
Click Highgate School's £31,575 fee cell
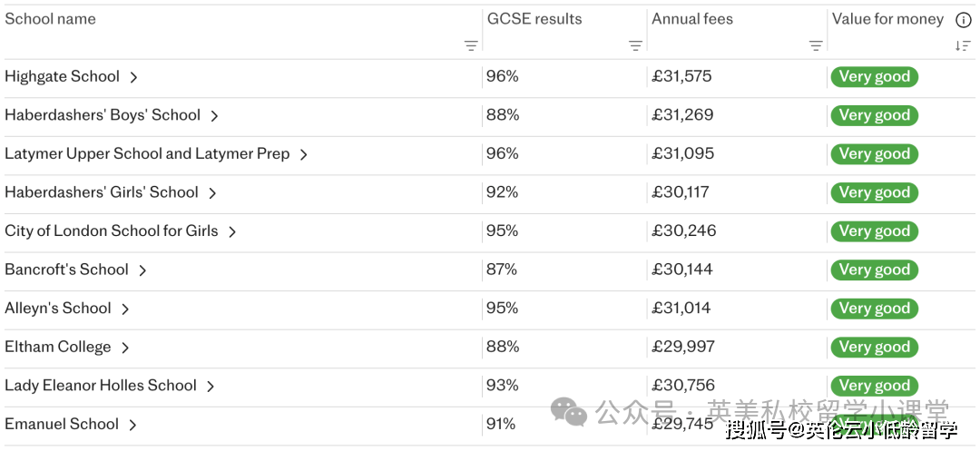point(682,77)
